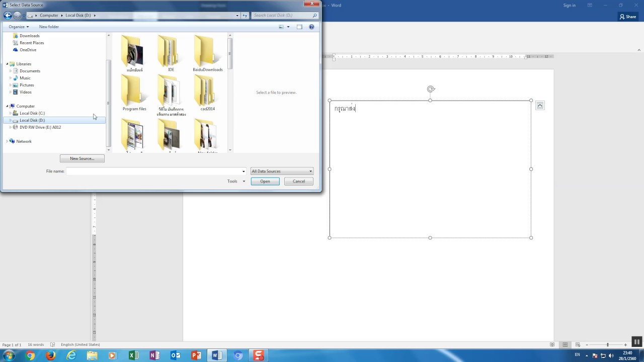Click Cancel in Select Data Source

(x=299, y=181)
